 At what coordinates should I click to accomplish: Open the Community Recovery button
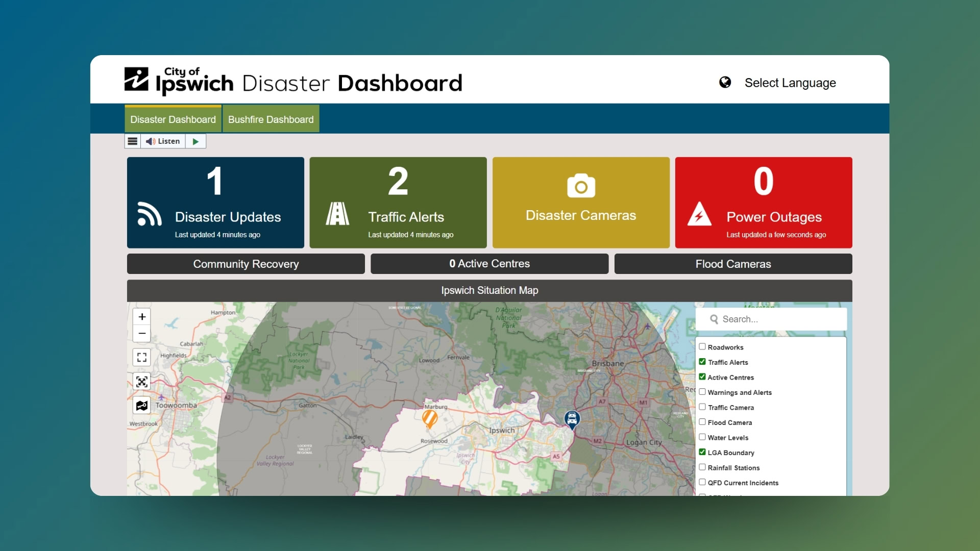tap(246, 264)
